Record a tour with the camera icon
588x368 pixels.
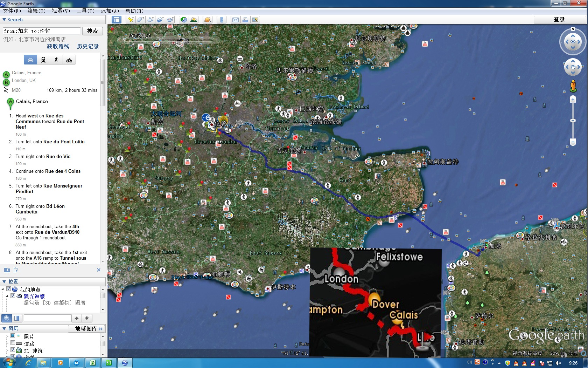(170, 20)
